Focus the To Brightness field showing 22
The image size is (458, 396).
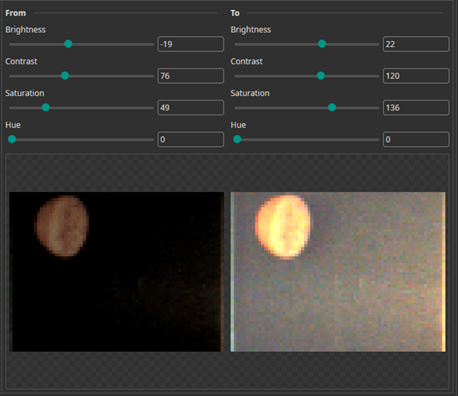point(416,44)
